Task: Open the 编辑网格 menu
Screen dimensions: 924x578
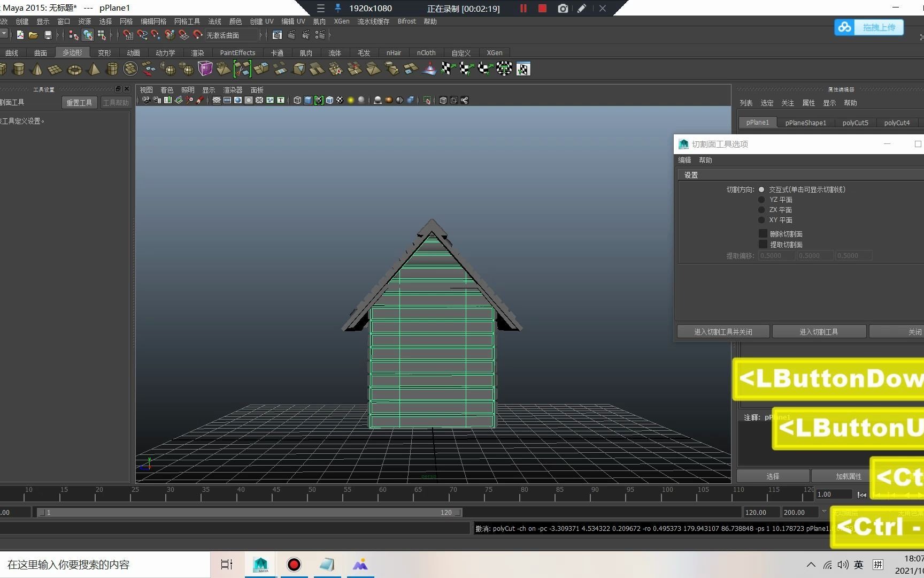Action: point(153,21)
